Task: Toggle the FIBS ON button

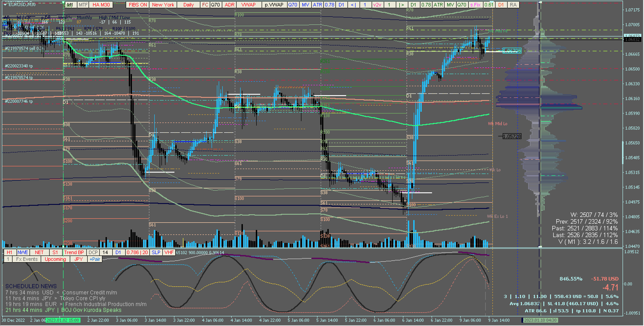Action: [x=138, y=5]
